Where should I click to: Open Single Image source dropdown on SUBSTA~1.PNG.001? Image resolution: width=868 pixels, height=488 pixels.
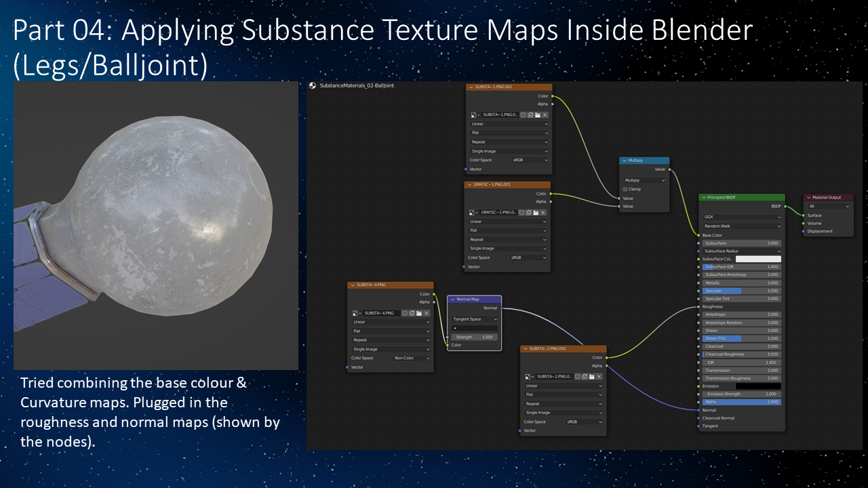coord(509,151)
